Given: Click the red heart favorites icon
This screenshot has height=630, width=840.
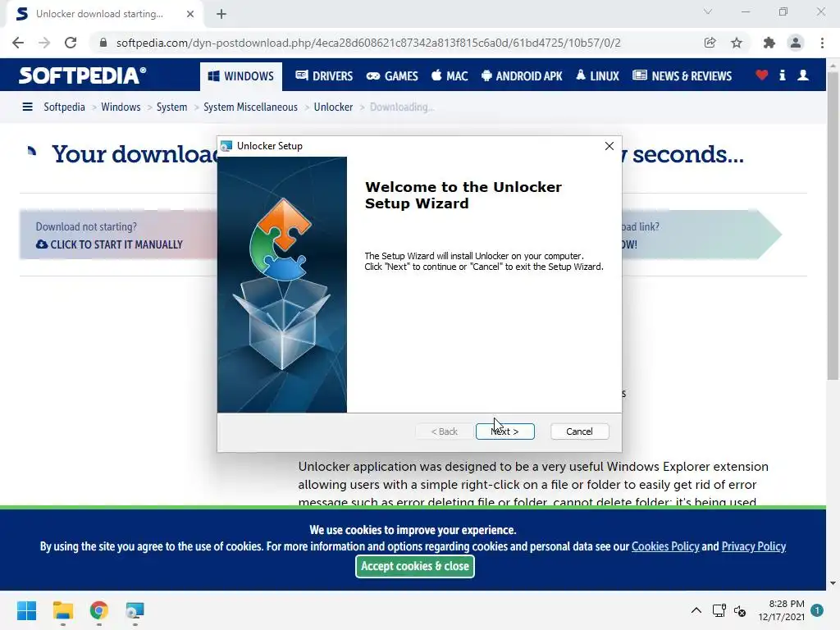Looking at the screenshot, I should coord(761,75).
